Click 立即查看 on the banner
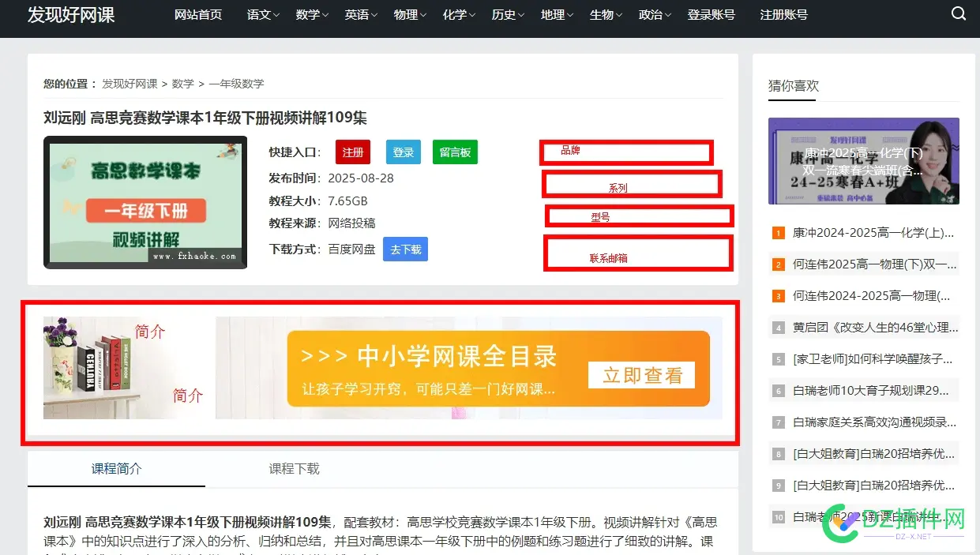 [641, 376]
